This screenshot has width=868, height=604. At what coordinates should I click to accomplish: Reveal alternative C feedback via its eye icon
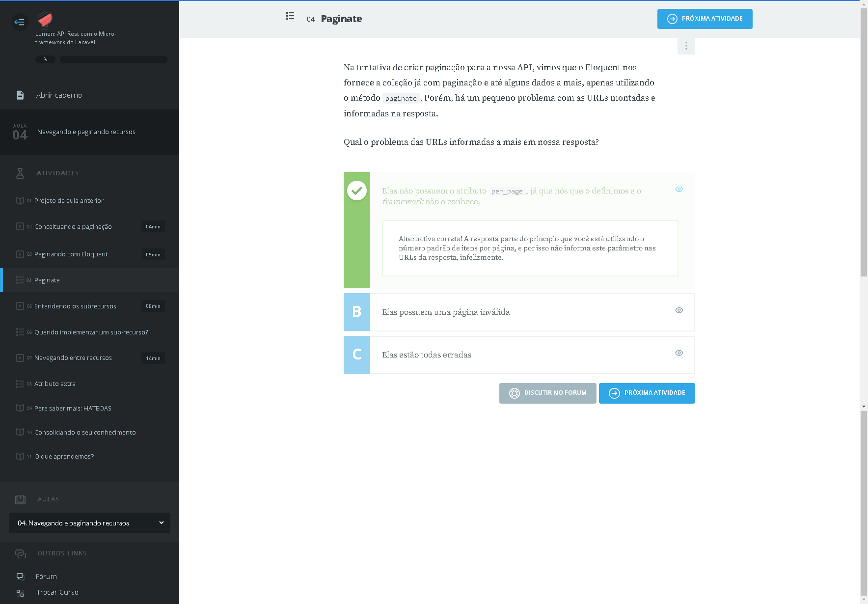[x=679, y=353]
